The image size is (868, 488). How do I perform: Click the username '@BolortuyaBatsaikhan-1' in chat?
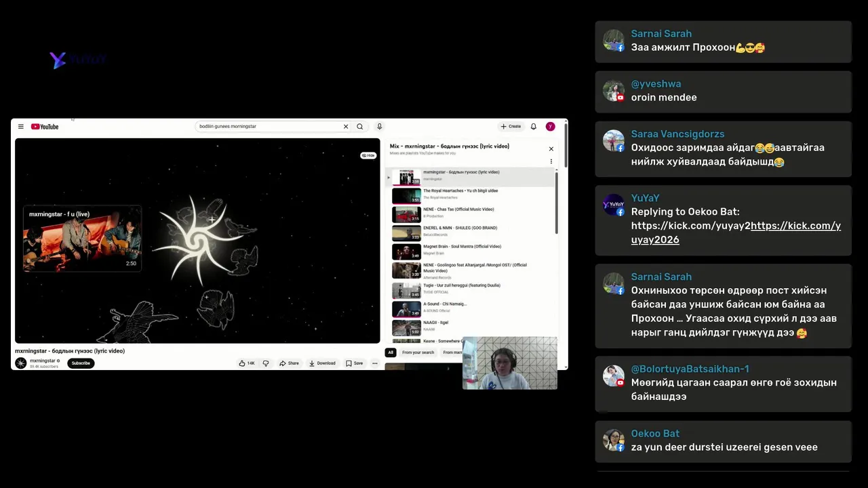click(690, 369)
